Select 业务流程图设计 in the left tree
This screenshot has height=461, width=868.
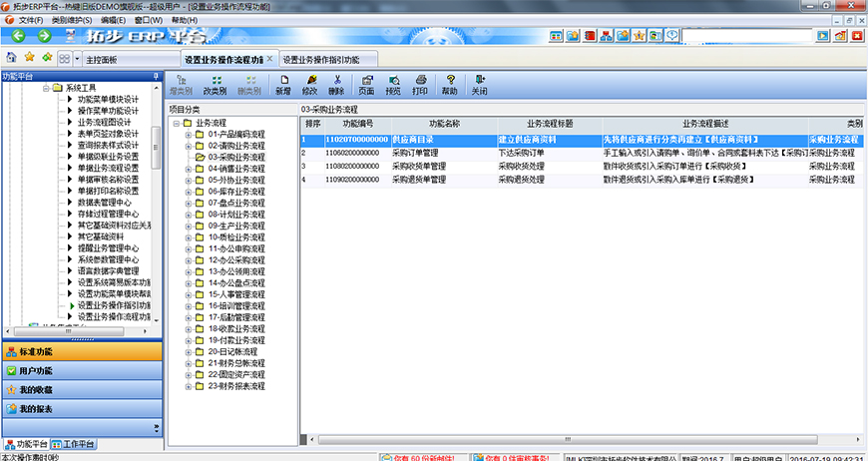pyautogui.click(x=108, y=123)
